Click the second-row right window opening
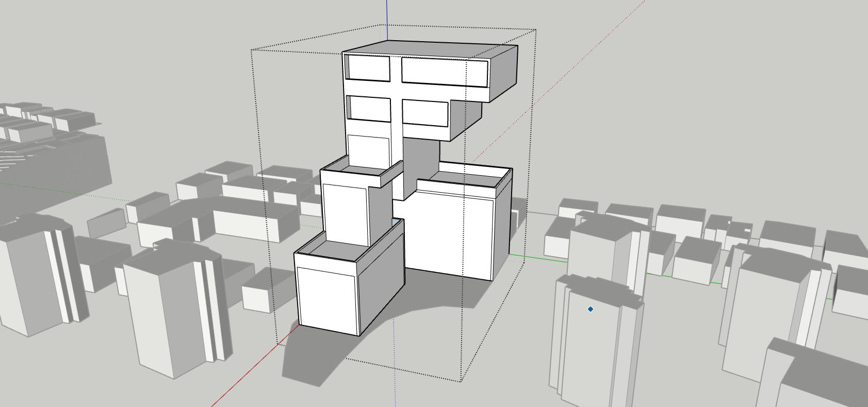The width and height of the screenshot is (868, 407). pos(424,112)
